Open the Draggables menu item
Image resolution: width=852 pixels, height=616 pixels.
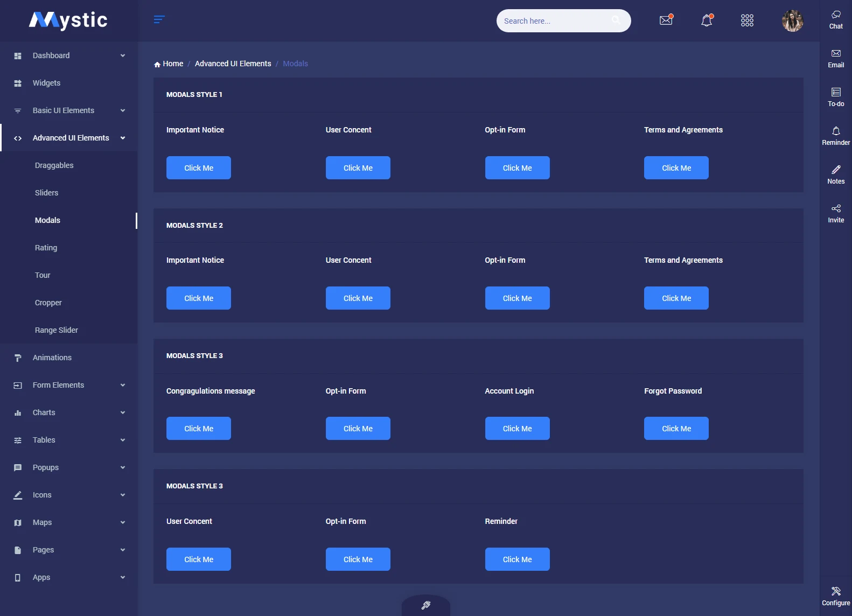pos(54,165)
